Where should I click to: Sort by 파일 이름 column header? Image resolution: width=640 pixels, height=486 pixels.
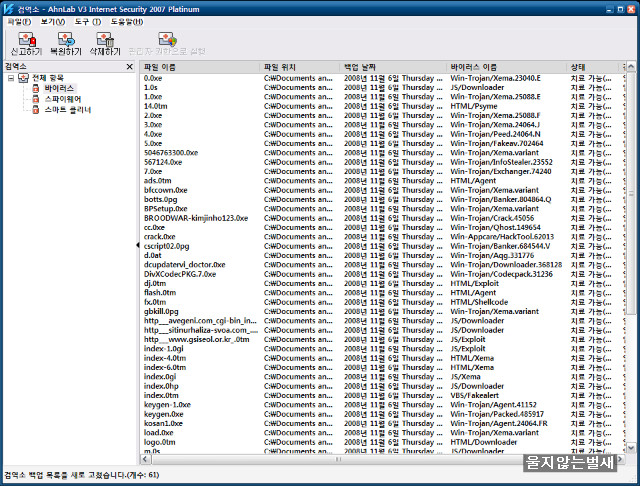coord(200,67)
